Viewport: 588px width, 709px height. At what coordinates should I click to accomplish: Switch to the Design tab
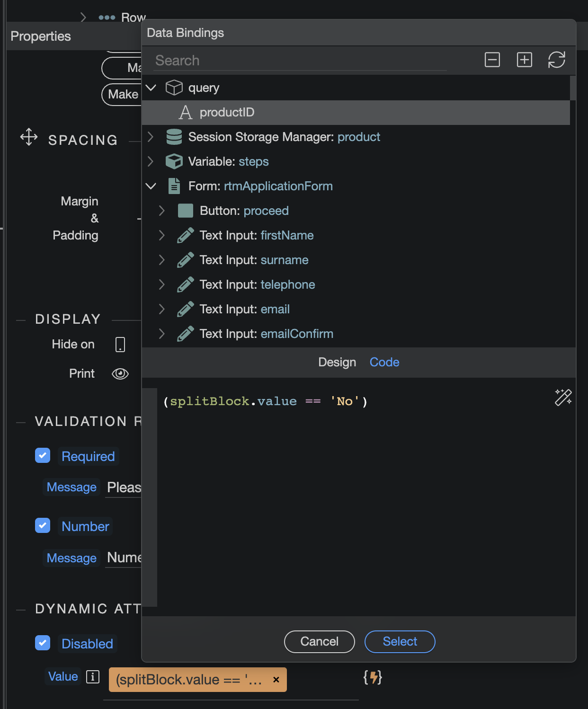click(x=337, y=362)
